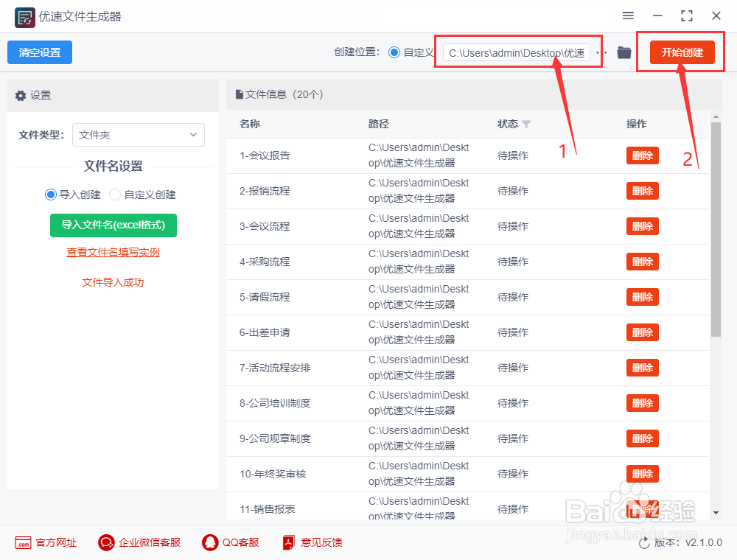Open the 文件类型 dropdown showing 文件夹
The width and height of the screenshot is (737, 560).
[x=138, y=135]
